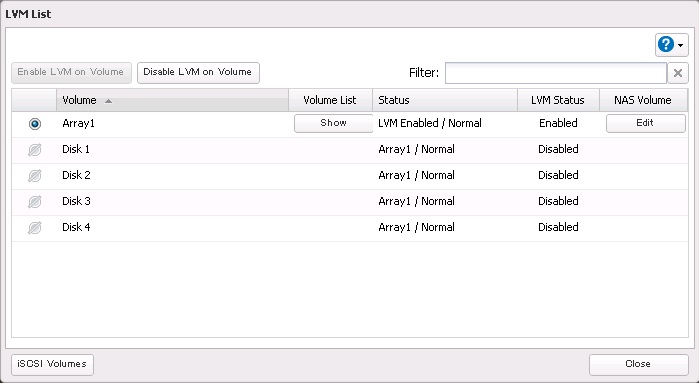
Task: Click the Status column header
Action: click(445, 100)
